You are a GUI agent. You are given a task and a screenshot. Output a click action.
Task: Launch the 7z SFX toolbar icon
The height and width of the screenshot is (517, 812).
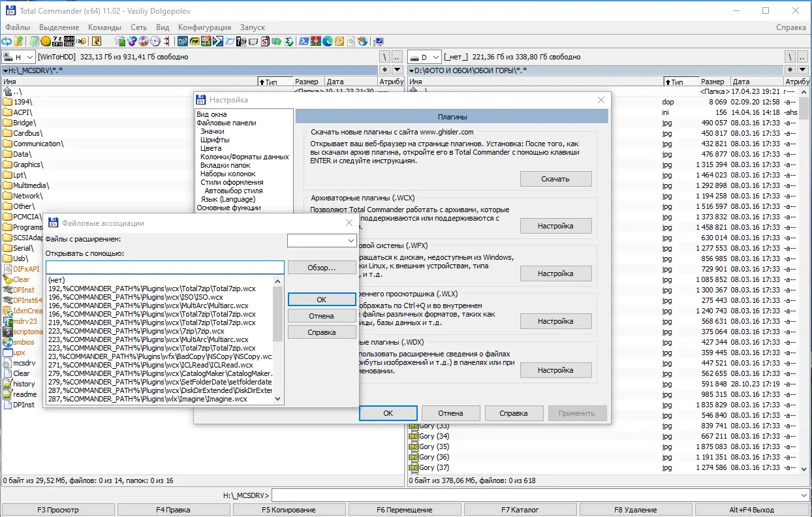57,41
